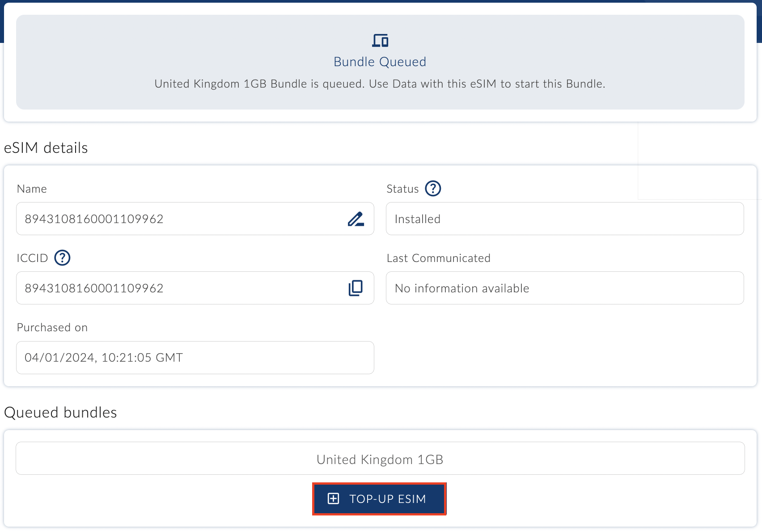
Task: Open the Status help question mark icon
Action: click(432, 189)
